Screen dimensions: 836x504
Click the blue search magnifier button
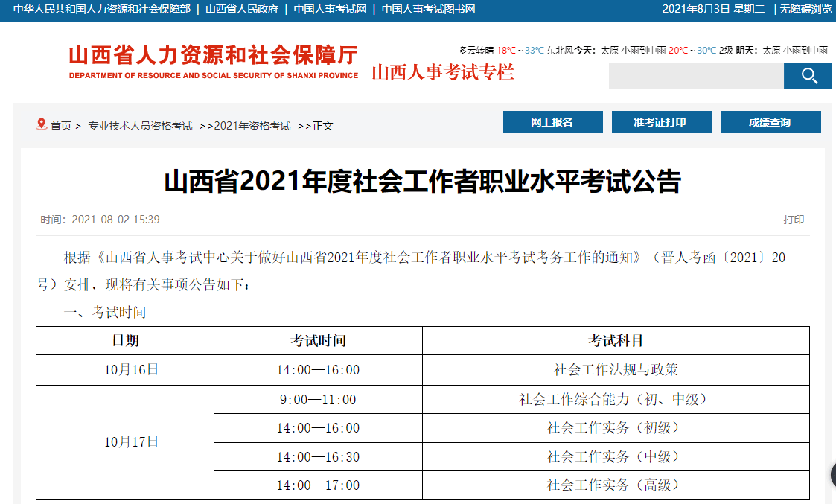(808, 76)
